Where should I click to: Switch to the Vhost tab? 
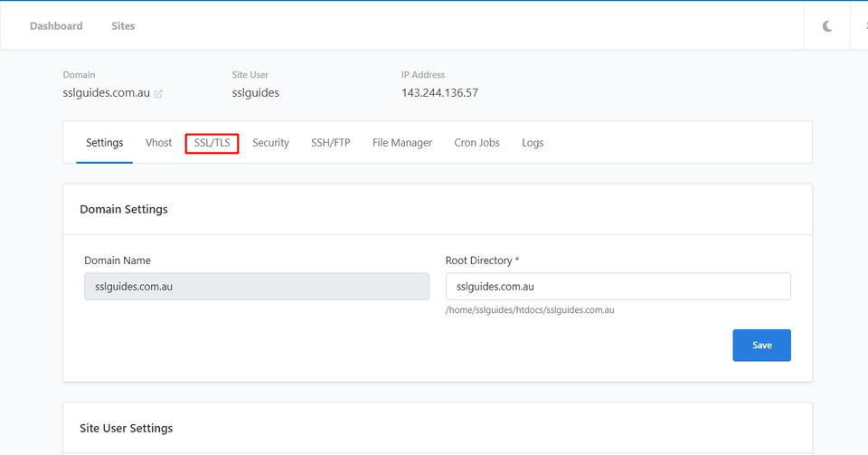(x=158, y=143)
